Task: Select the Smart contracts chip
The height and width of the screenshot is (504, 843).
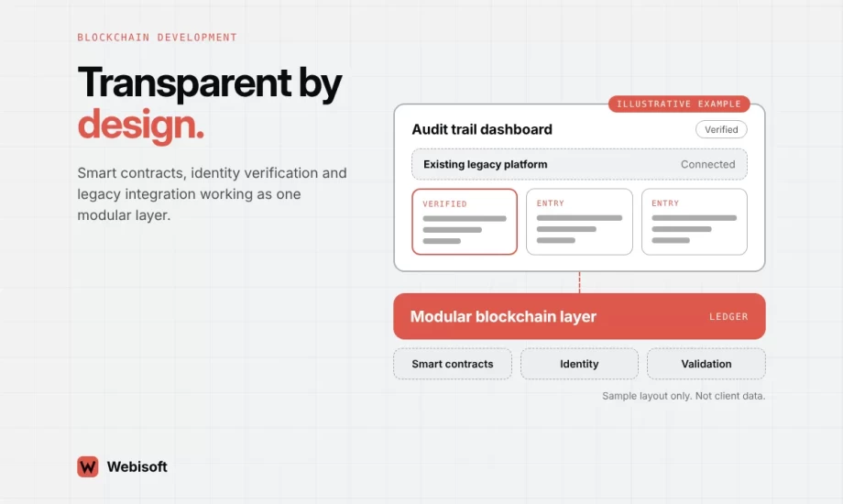Action: [452, 364]
